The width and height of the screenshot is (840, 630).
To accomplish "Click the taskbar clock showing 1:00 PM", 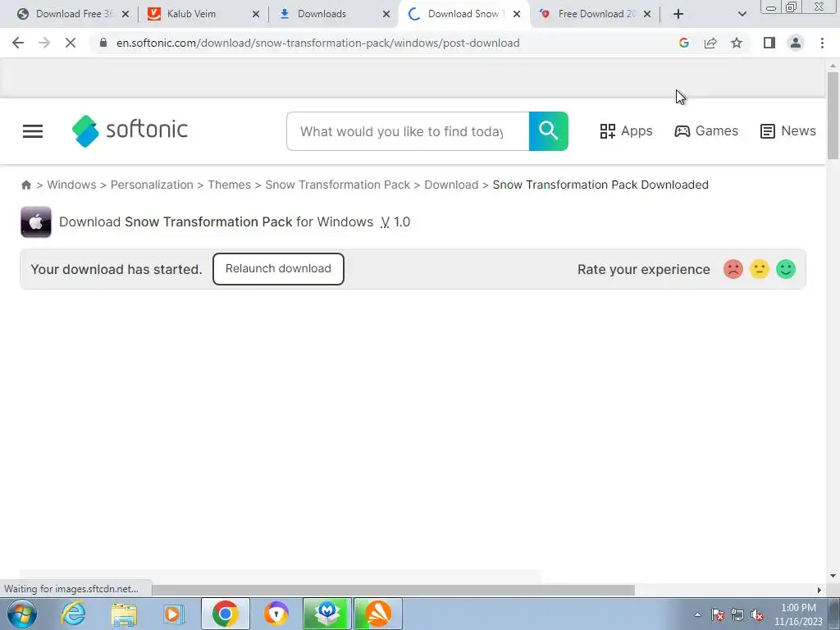I will coord(797,614).
